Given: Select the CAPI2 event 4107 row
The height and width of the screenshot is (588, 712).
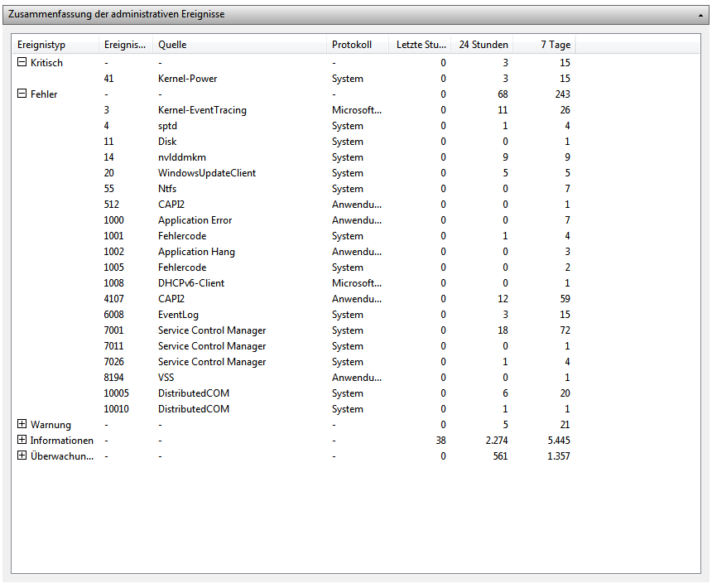Looking at the screenshot, I should click(294, 299).
